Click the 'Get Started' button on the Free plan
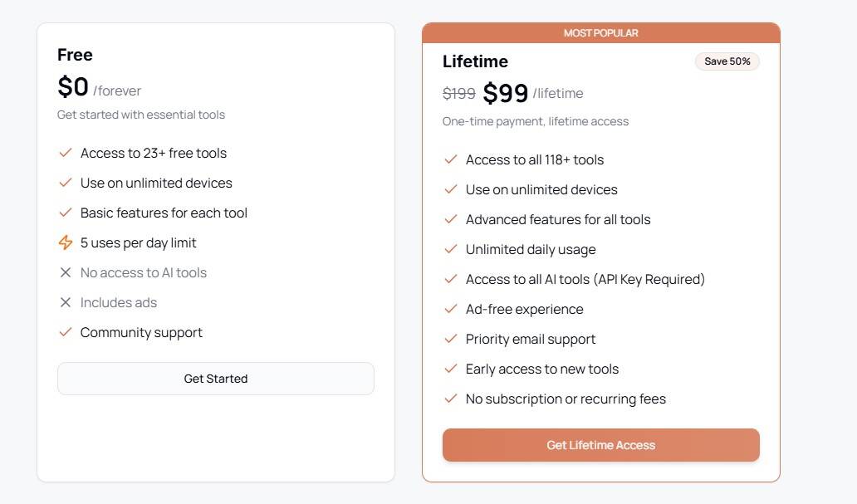The image size is (857, 504). (x=216, y=378)
